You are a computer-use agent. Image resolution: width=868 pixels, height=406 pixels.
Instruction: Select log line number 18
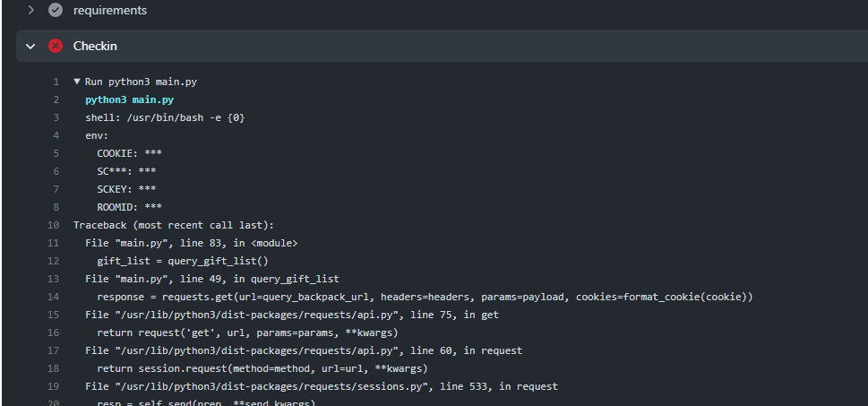point(54,368)
